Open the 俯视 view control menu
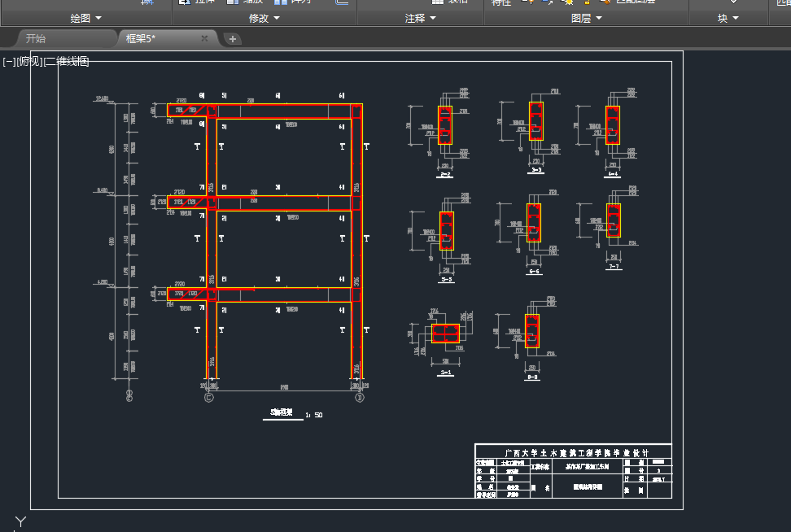Image resolution: width=791 pixels, height=532 pixels. 28,61
